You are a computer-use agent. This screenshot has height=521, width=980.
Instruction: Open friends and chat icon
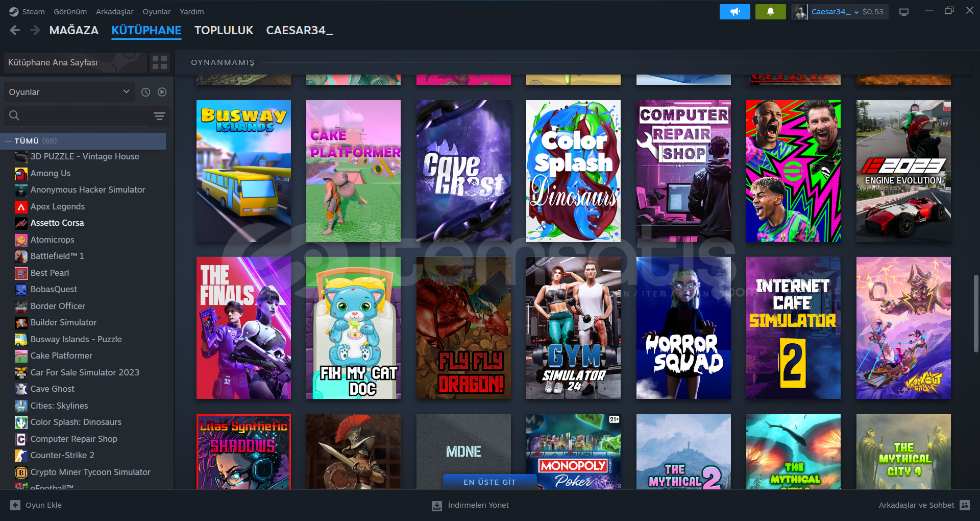coord(965,505)
